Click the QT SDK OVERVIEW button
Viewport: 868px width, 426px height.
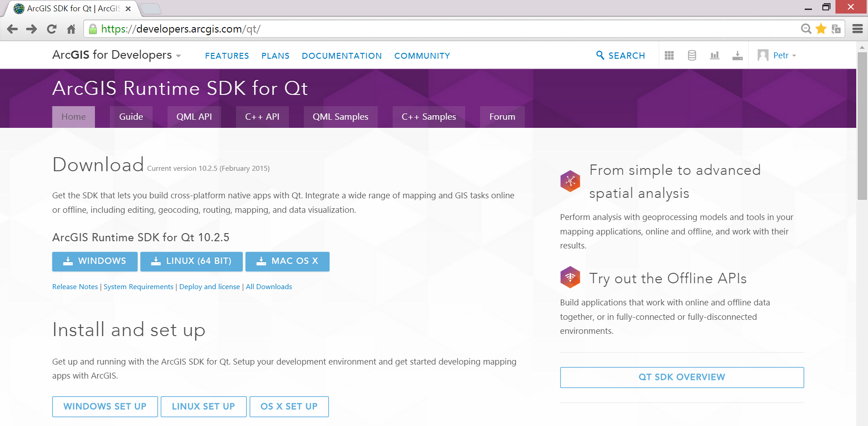coord(682,377)
